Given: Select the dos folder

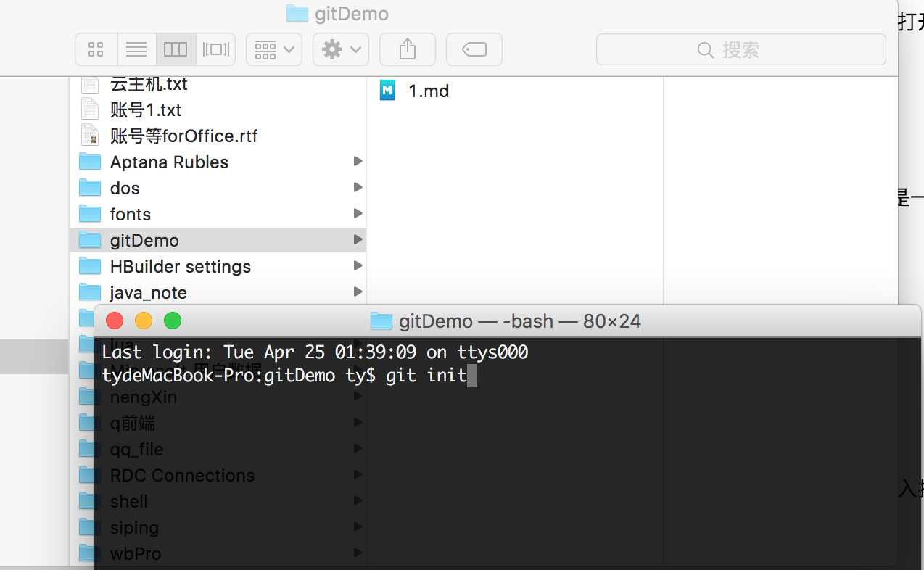Looking at the screenshot, I should (125, 189).
